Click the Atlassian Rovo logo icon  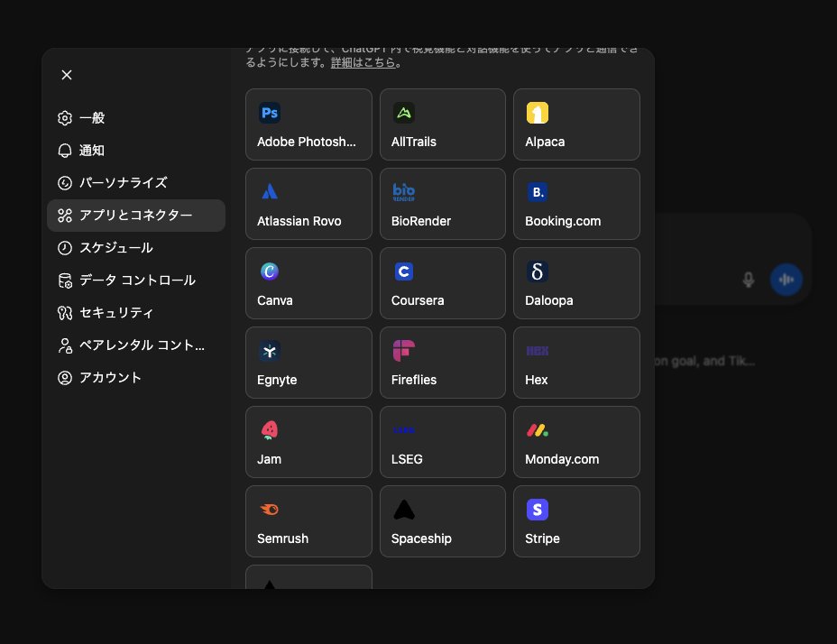click(270, 192)
